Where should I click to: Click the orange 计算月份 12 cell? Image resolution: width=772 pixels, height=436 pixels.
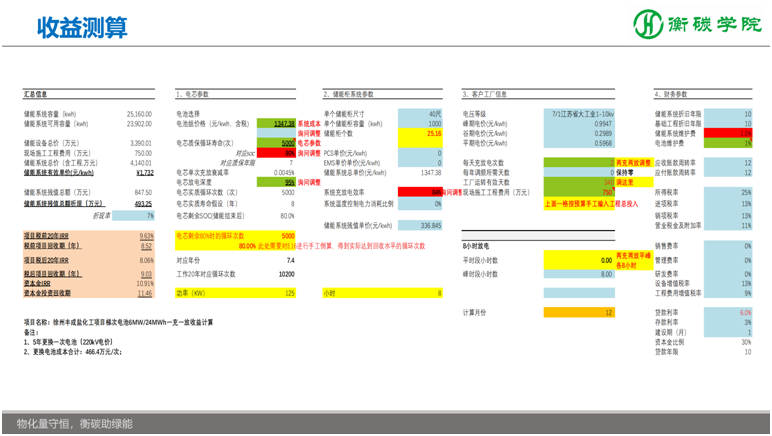[578, 313]
